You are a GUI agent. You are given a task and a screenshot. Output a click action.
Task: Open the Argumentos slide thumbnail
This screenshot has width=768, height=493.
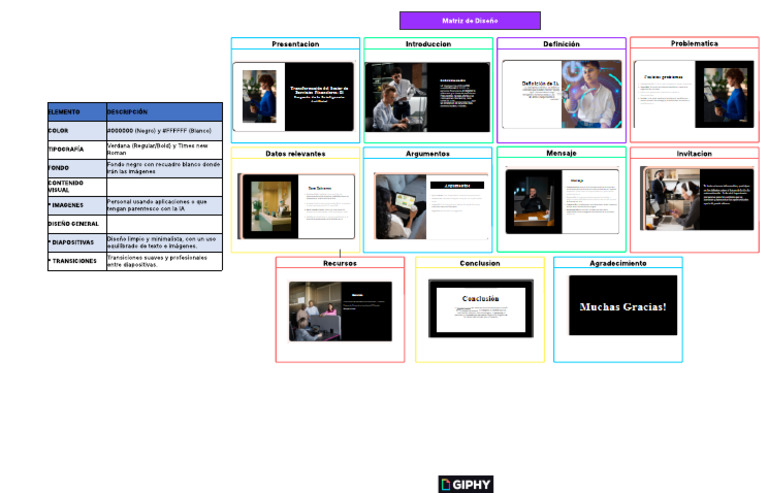(x=431, y=206)
